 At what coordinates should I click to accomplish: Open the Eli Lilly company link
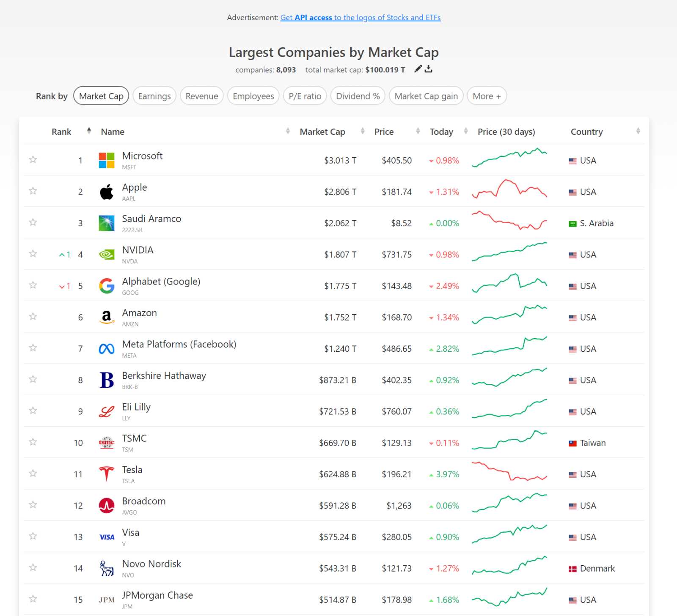[x=136, y=407]
